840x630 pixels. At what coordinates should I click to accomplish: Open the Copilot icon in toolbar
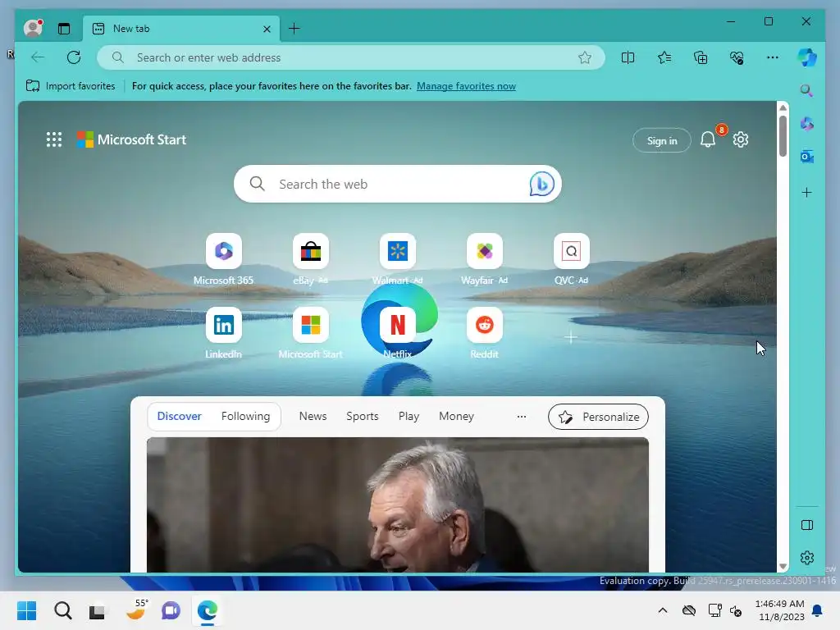click(807, 57)
